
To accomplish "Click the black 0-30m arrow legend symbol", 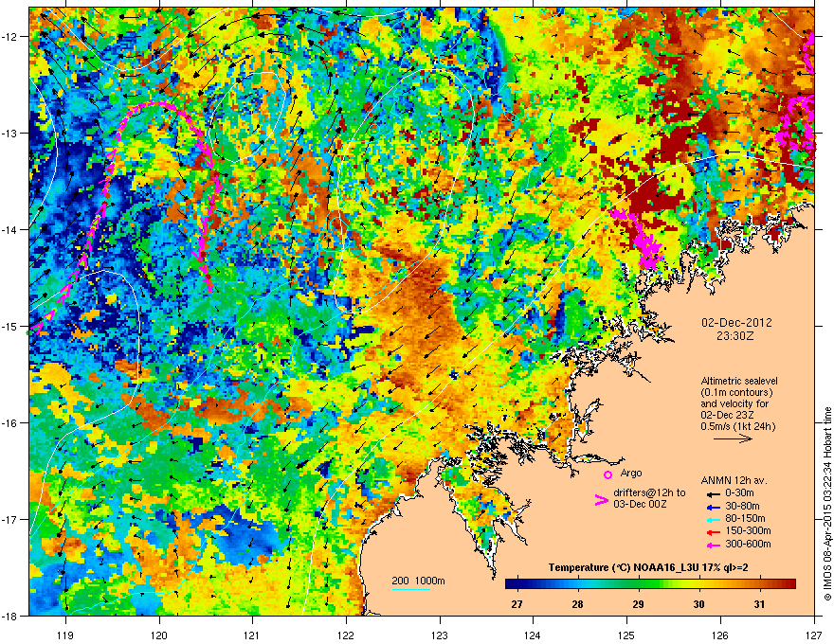I will point(713,494).
